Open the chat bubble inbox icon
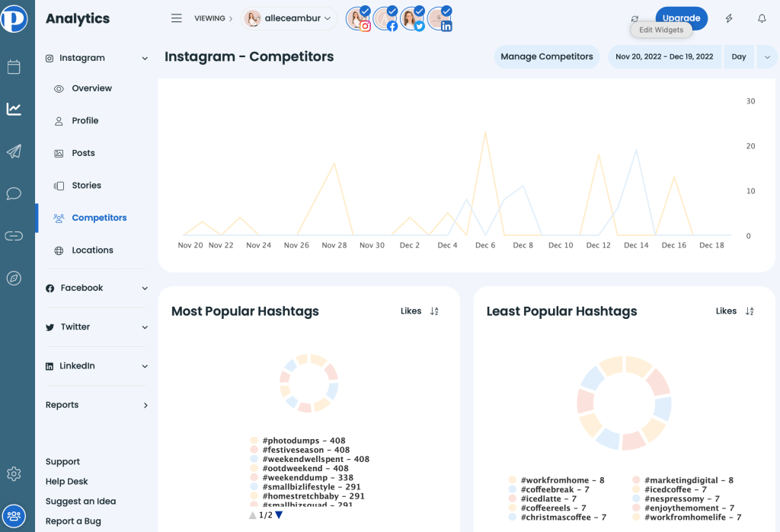The height and width of the screenshot is (532, 780). [x=14, y=193]
